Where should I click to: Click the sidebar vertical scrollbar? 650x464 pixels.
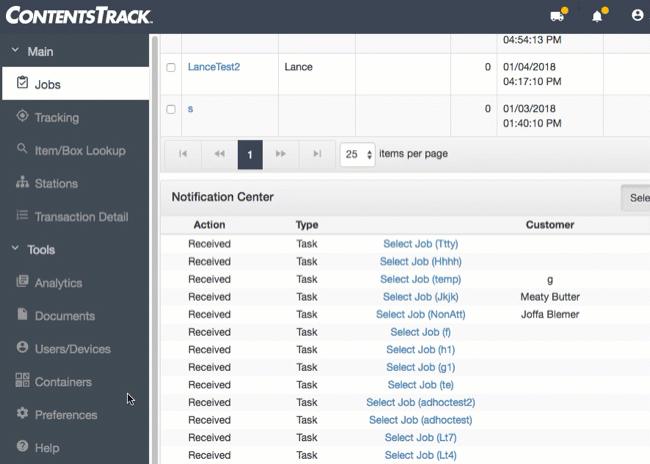155,249
